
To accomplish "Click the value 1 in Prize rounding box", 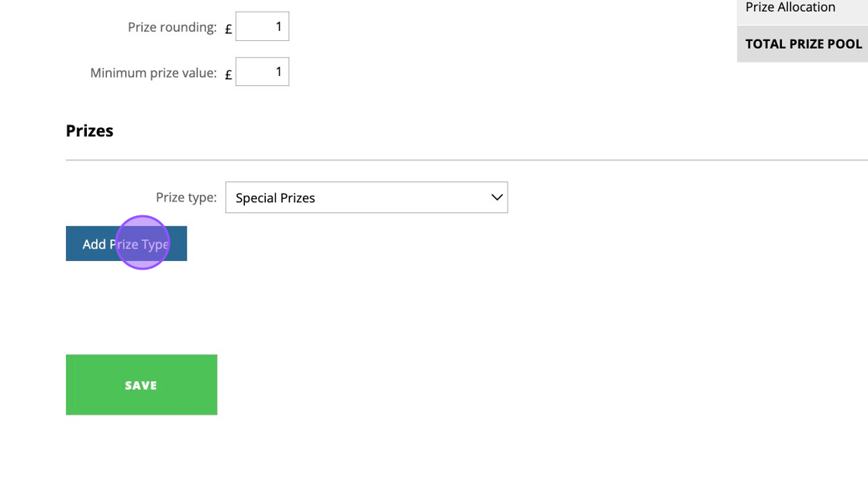I will click(x=278, y=26).
